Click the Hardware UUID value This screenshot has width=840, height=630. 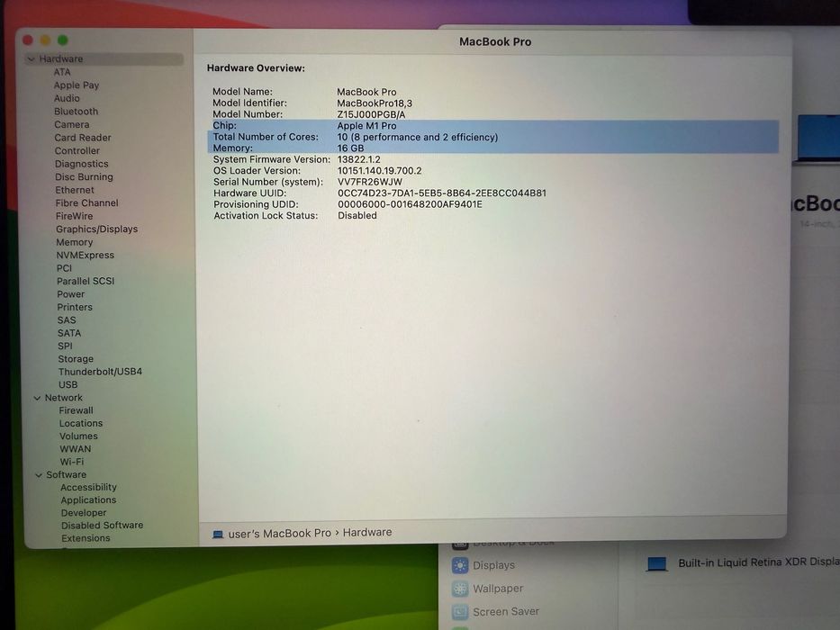click(x=442, y=193)
